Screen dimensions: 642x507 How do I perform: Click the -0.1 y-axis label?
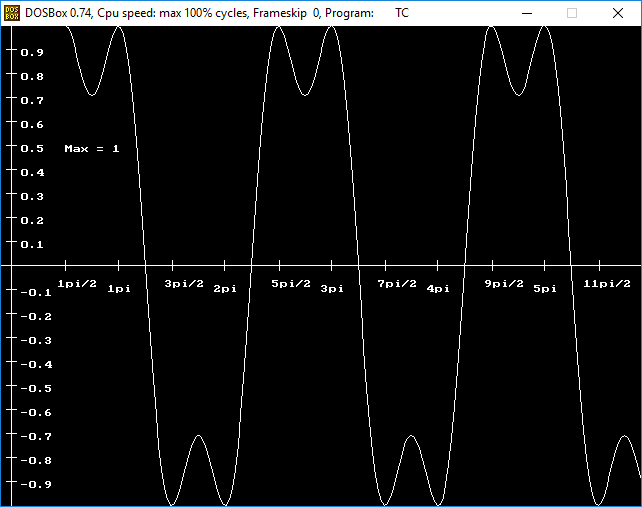point(36,292)
